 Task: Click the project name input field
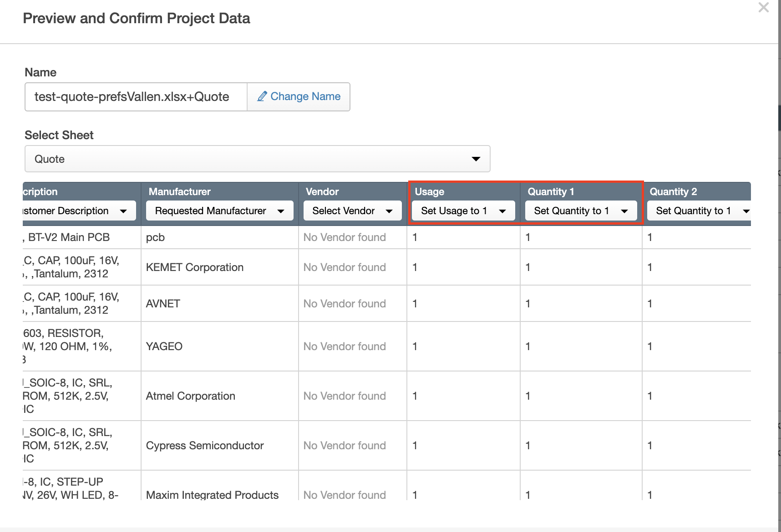tap(136, 97)
